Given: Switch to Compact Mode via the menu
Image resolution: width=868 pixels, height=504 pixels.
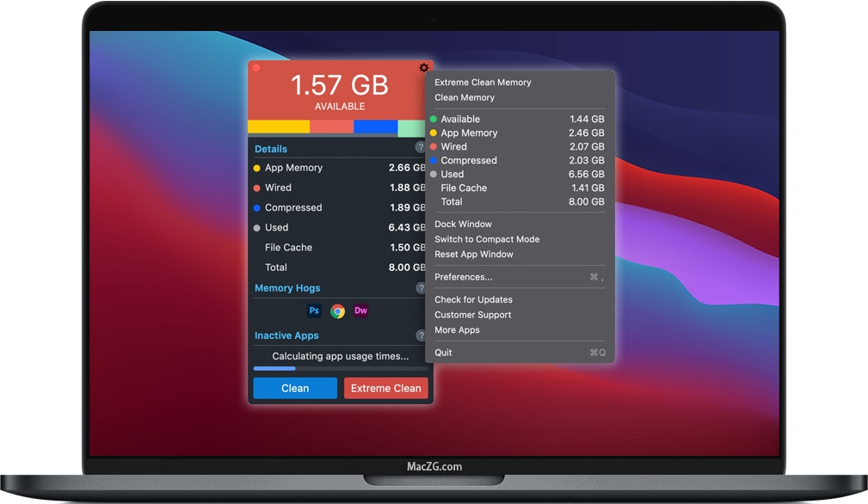Looking at the screenshot, I should click(x=487, y=239).
